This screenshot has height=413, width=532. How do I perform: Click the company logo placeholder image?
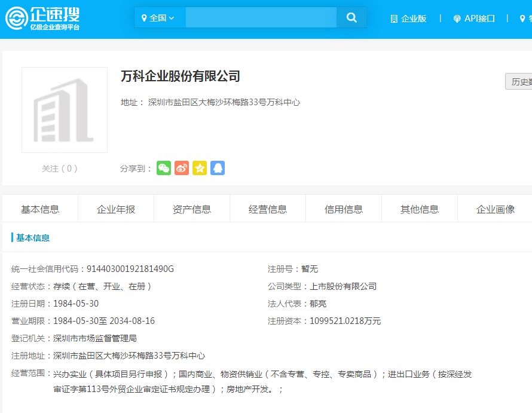click(x=65, y=109)
